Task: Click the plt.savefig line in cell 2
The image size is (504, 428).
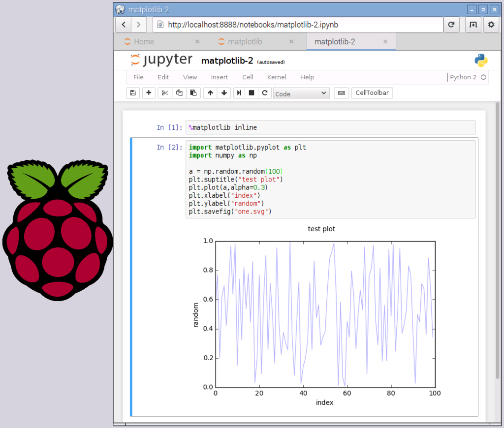Action: [x=230, y=212]
